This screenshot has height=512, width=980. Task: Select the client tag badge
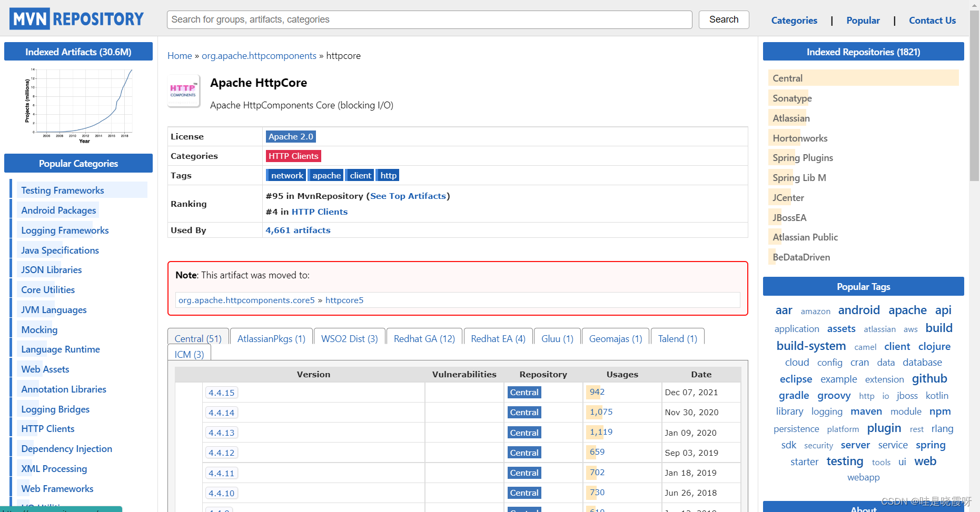(360, 175)
